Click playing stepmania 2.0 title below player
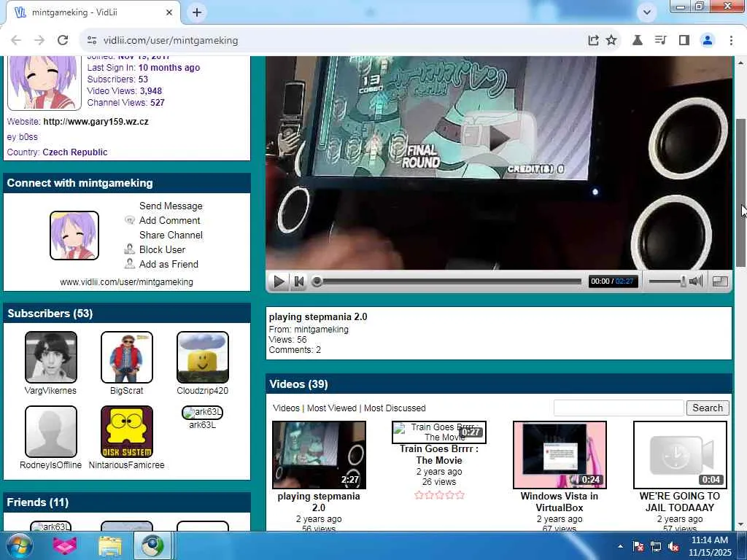747x560 pixels. (318, 316)
